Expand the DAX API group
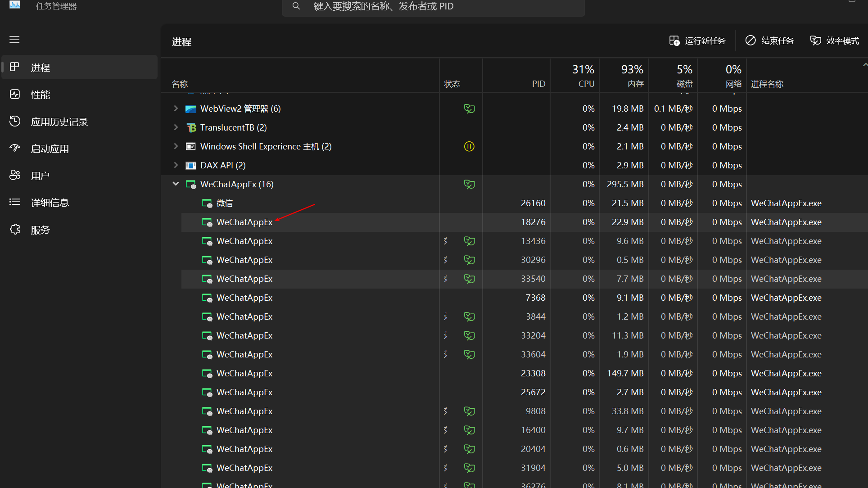868x488 pixels. 176,165
